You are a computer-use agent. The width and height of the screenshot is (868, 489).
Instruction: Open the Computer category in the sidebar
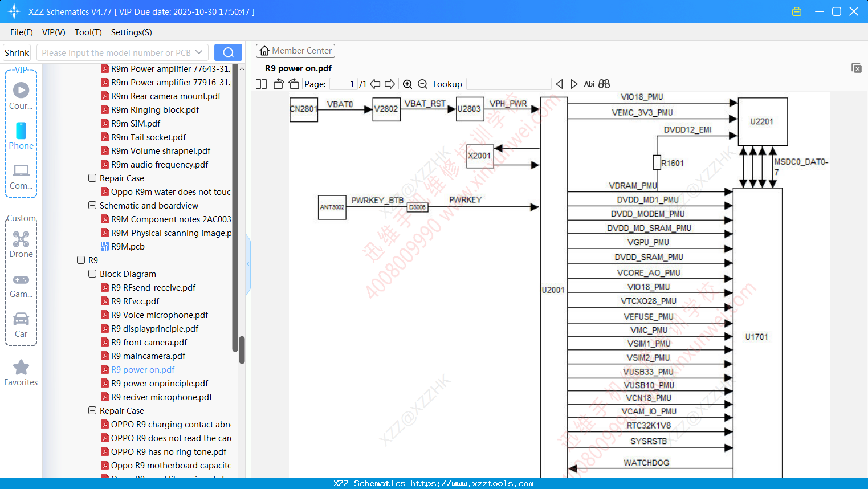(x=21, y=176)
